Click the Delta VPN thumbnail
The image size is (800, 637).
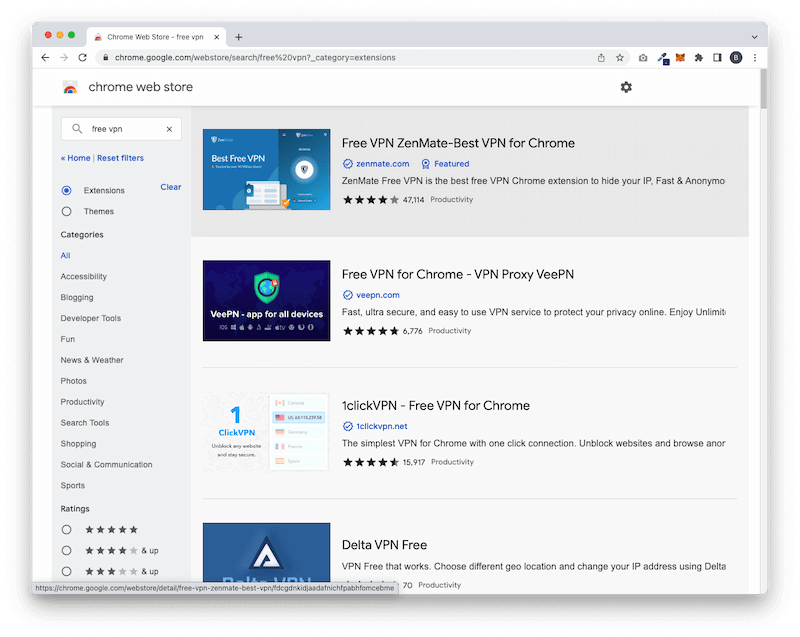coord(266,552)
